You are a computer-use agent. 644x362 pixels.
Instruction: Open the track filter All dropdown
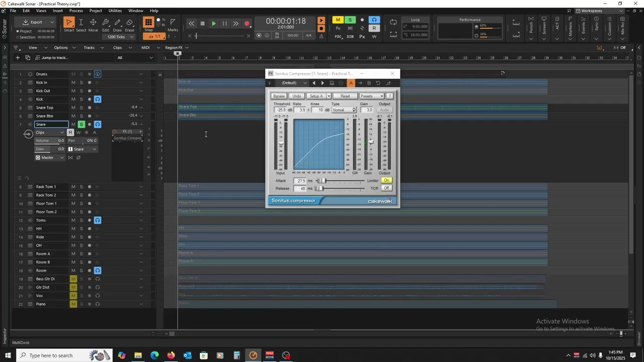(135, 58)
